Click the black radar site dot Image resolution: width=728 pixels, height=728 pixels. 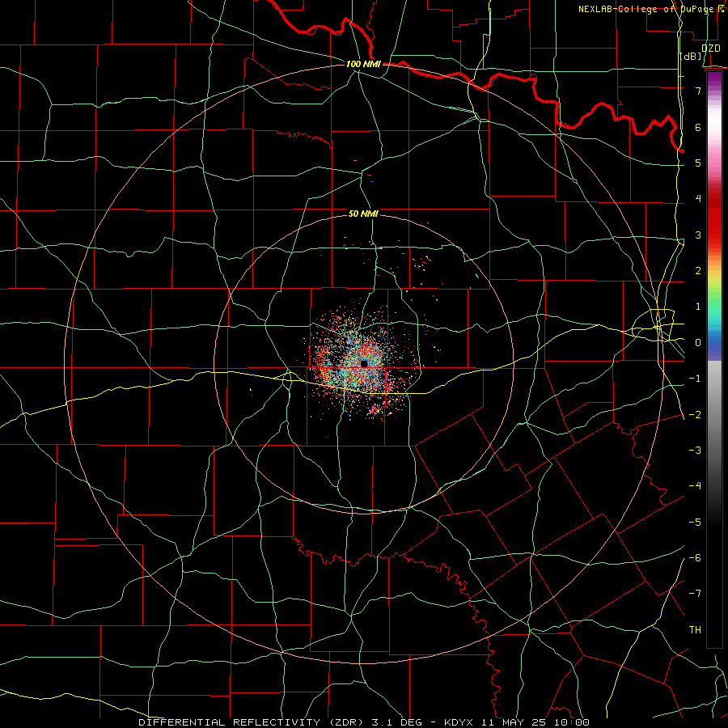(x=364, y=363)
